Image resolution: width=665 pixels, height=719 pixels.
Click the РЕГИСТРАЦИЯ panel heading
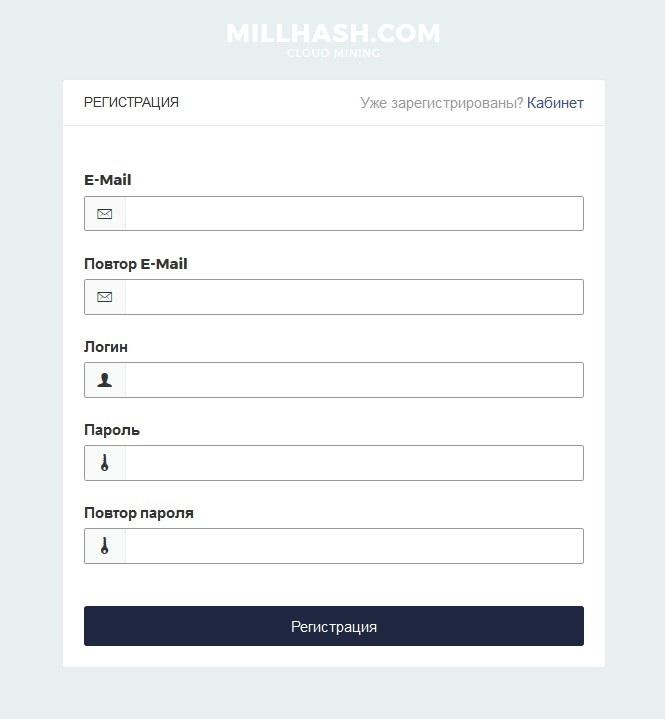tap(131, 102)
